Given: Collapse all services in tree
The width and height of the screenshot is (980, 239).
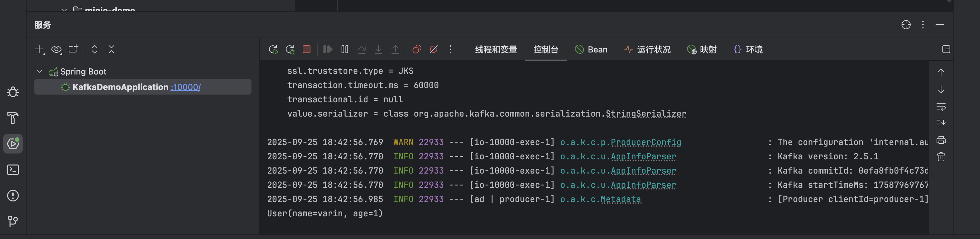Looking at the screenshot, I should point(111,50).
